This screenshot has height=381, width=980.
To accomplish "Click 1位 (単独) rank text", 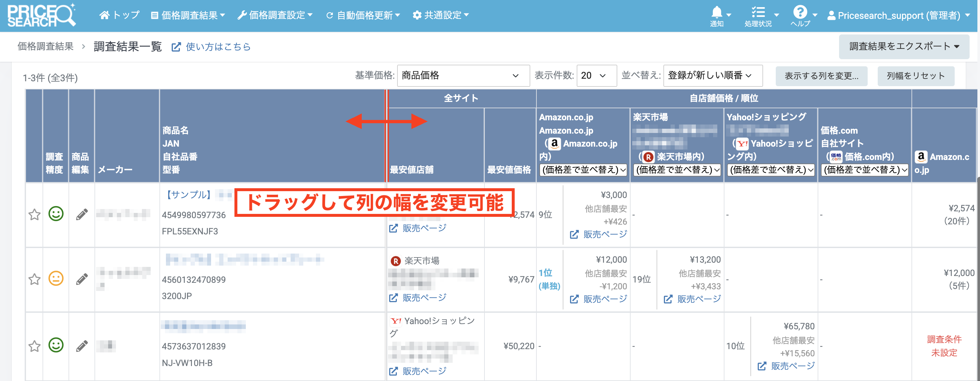I will [x=549, y=279].
